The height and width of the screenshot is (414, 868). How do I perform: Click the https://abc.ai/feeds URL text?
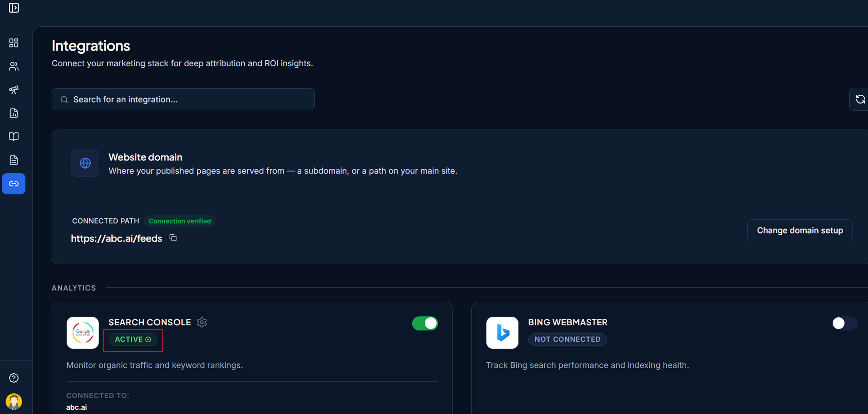tap(117, 239)
